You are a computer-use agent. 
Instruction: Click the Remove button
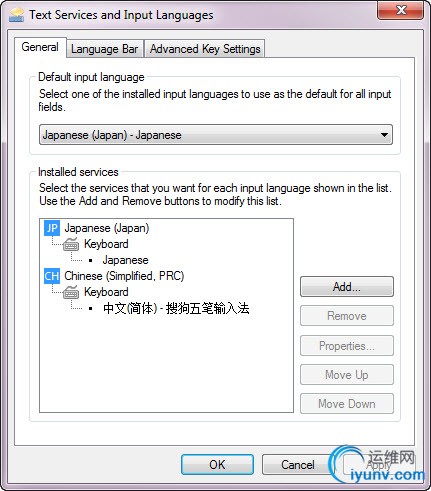[347, 316]
